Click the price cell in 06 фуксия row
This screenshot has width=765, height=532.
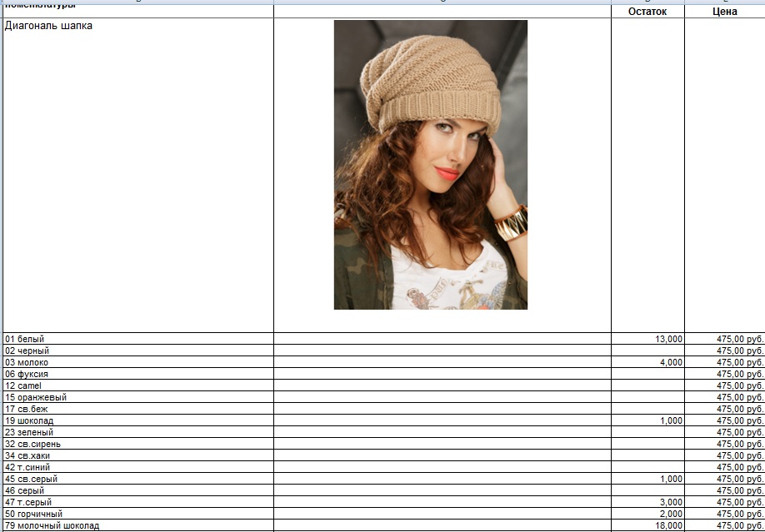click(x=724, y=374)
